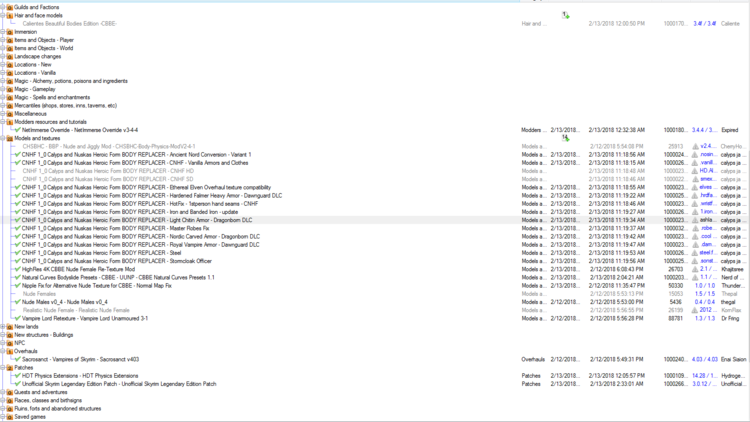Toggle the checkmark for Vanilla Armors and Clothes
Image resolution: width=750 pixels, height=422 pixels.
click(18, 163)
